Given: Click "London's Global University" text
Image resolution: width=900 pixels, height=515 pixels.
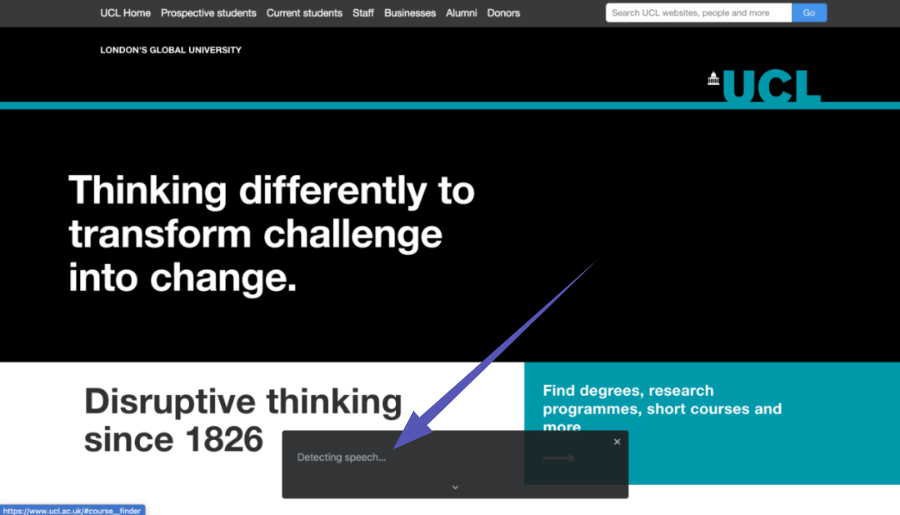Looking at the screenshot, I should 171,50.
